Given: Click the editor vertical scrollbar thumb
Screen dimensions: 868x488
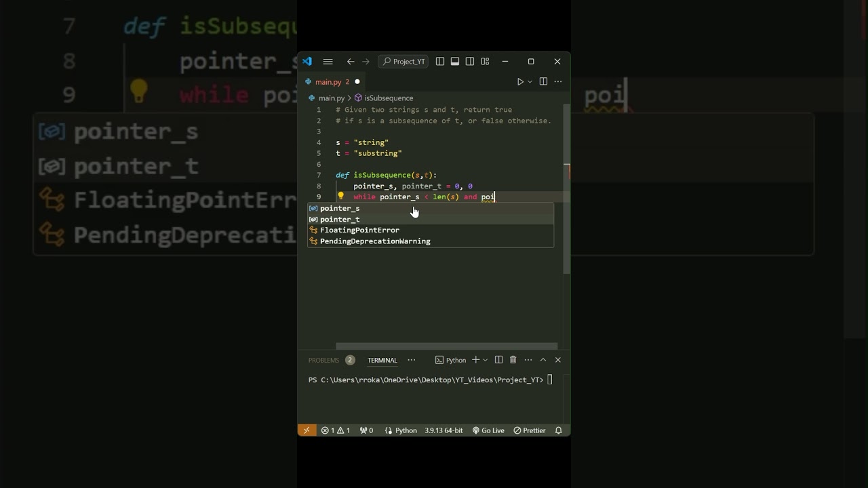Looking at the screenshot, I should tap(567, 188).
